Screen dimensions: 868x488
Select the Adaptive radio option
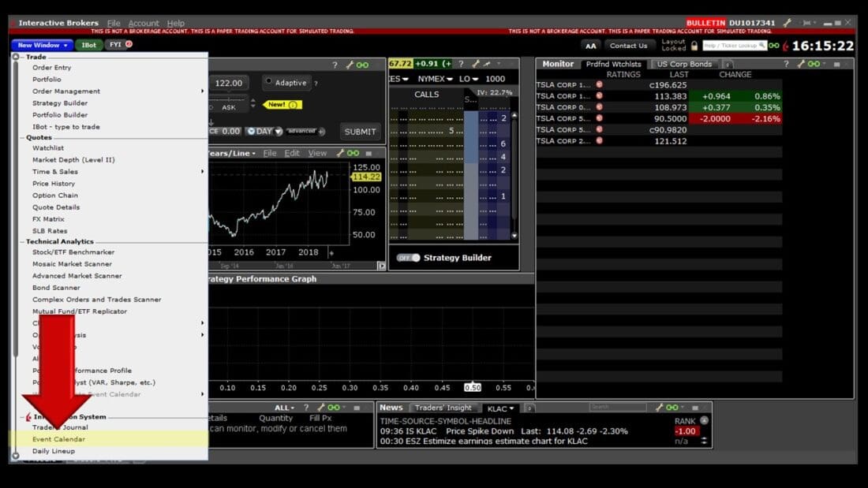269,81
